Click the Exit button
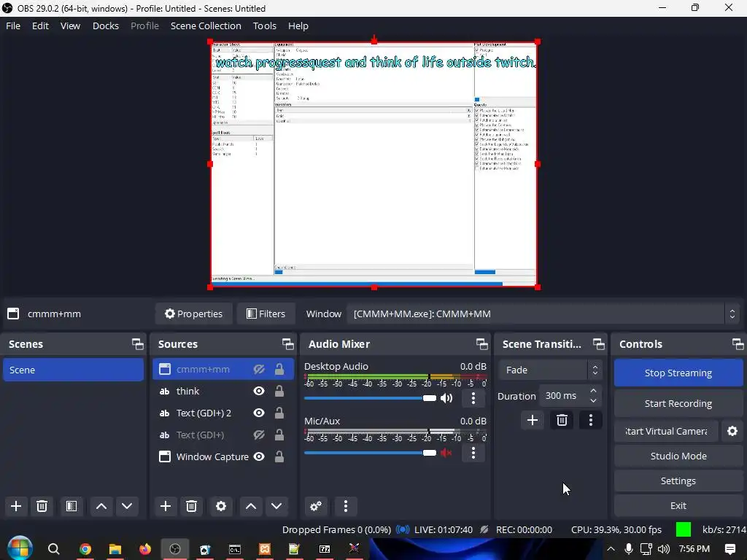The width and height of the screenshot is (747, 560). [678, 506]
